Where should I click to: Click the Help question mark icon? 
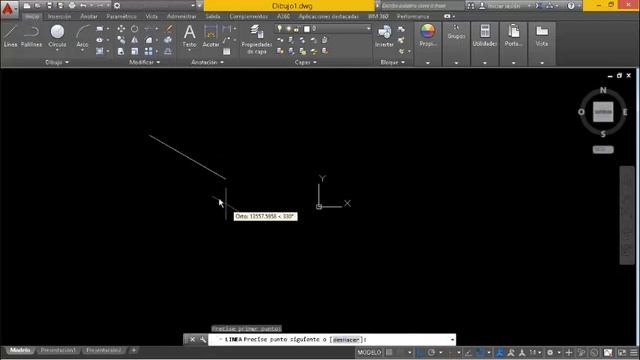click(571, 6)
